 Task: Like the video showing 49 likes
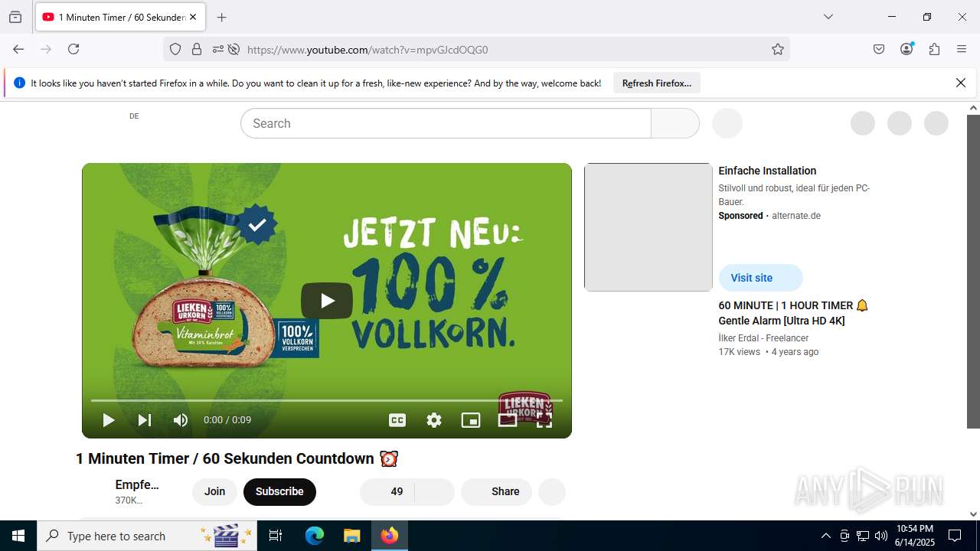point(387,492)
